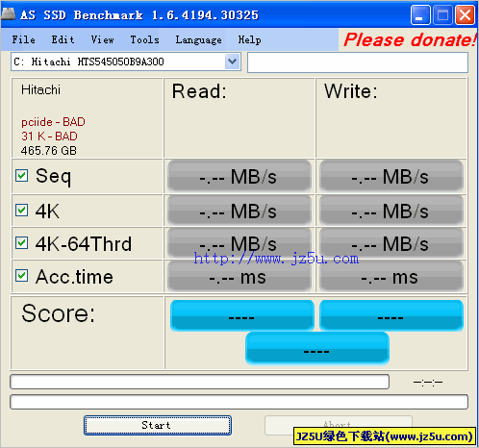Screen dimensions: 479x448
Task: Click the upper benchmark progress bar
Action: pyautogui.click(x=200, y=382)
